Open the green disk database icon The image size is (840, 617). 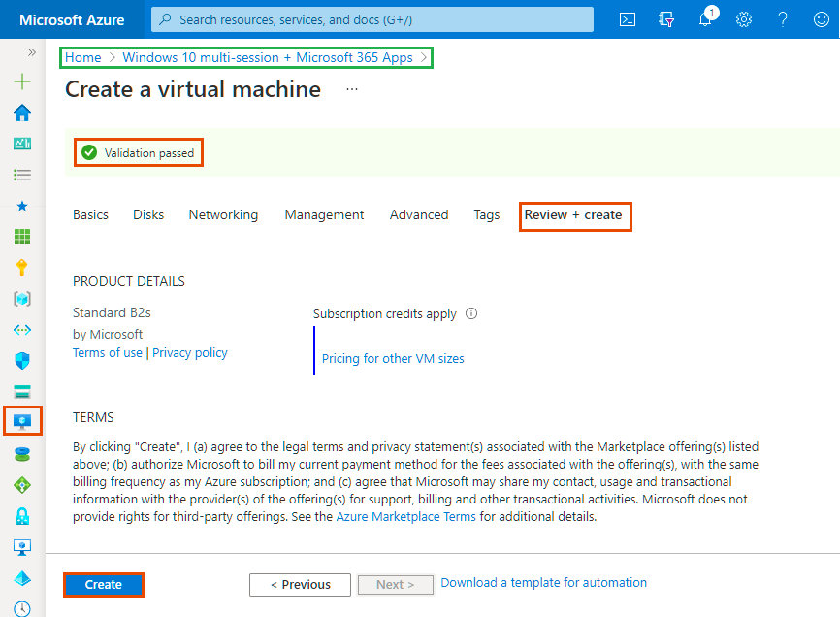pos(22,454)
